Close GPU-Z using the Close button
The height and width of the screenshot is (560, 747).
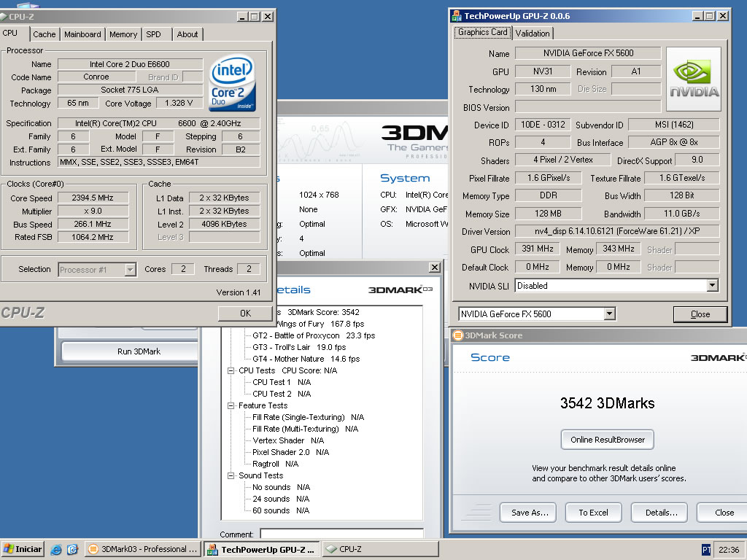pos(700,314)
